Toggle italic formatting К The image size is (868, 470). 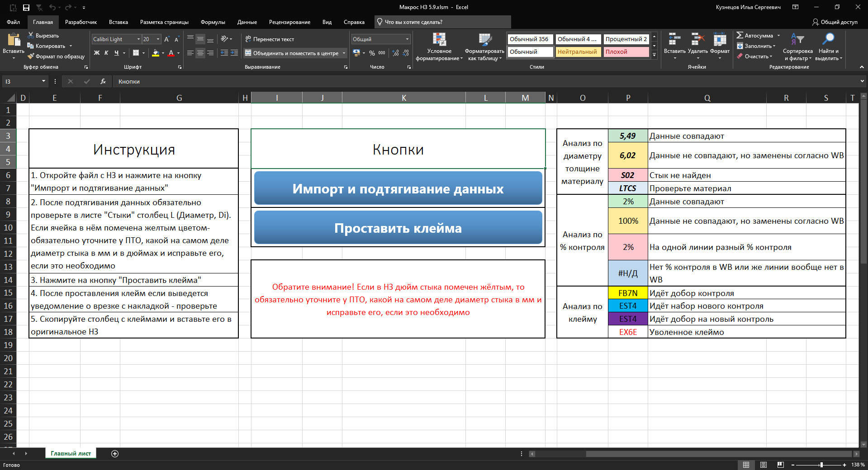point(106,53)
